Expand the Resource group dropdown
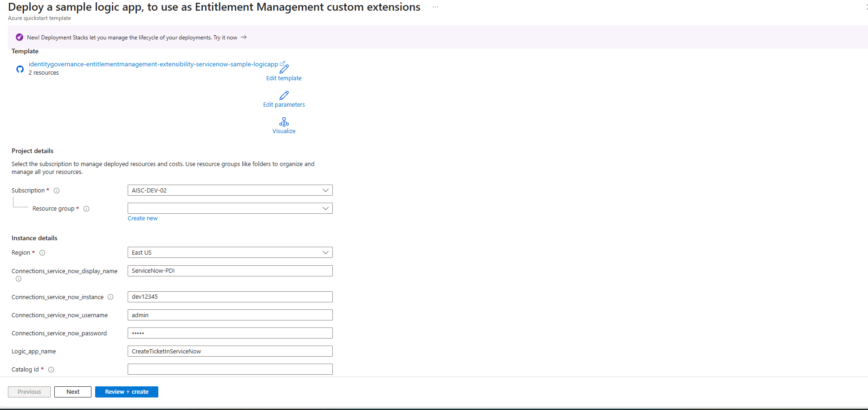This screenshot has height=410, width=868. coord(230,208)
